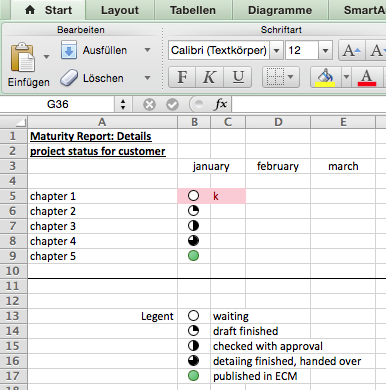
Task: Open the Tabellen ribbon tab
Action: [x=193, y=10]
